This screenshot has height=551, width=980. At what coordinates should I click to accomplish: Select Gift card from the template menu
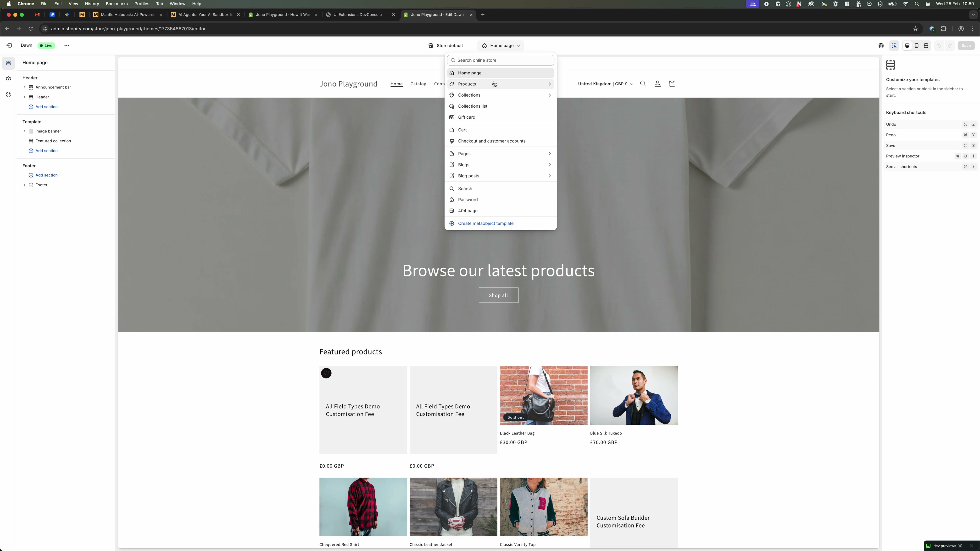pos(467,117)
